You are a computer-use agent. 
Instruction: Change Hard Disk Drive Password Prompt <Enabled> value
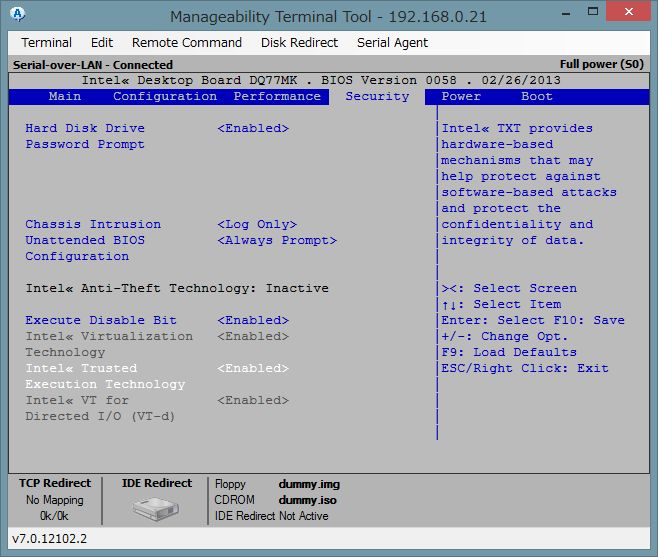click(253, 128)
